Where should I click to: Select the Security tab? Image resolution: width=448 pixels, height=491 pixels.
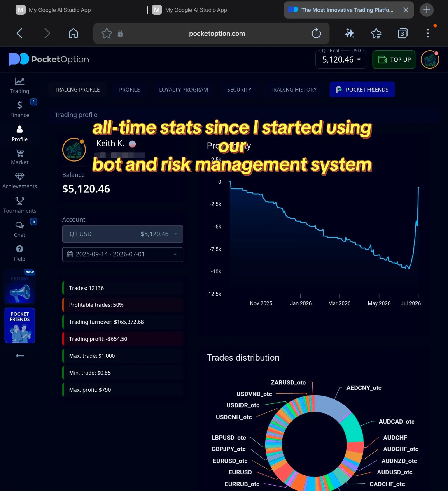(x=239, y=90)
